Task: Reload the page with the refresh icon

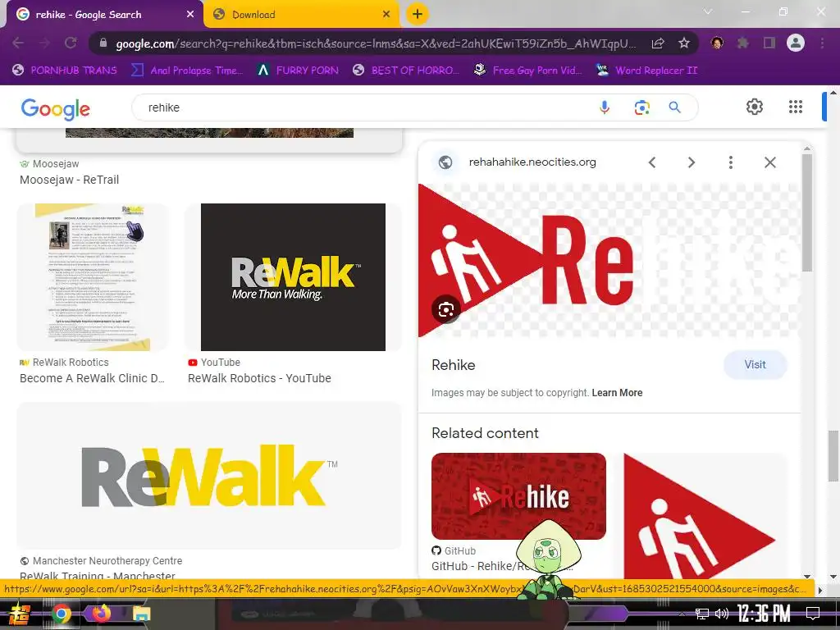Action: 71,43
